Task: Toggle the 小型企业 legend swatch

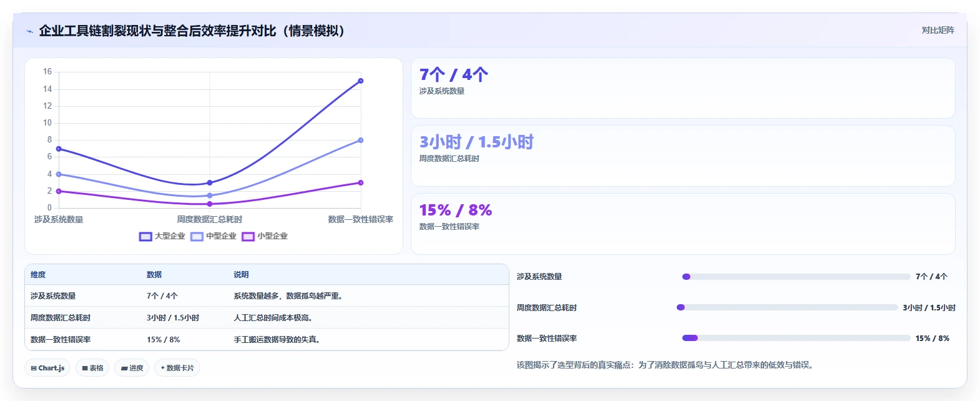Action: tap(248, 236)
